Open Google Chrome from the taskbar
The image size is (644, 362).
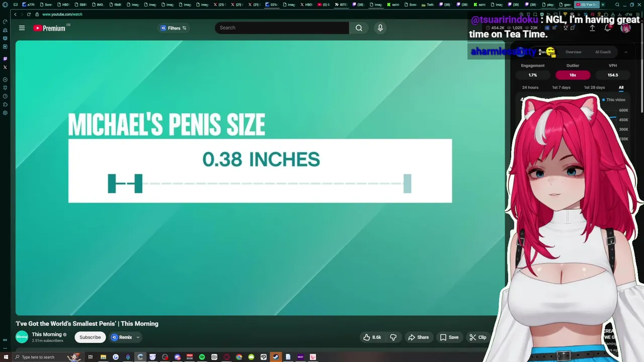point(239,357)
